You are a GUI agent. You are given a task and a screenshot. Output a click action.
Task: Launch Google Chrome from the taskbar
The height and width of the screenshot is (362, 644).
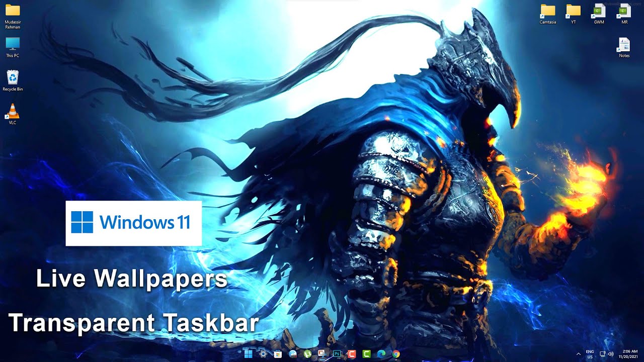point(396,354)
